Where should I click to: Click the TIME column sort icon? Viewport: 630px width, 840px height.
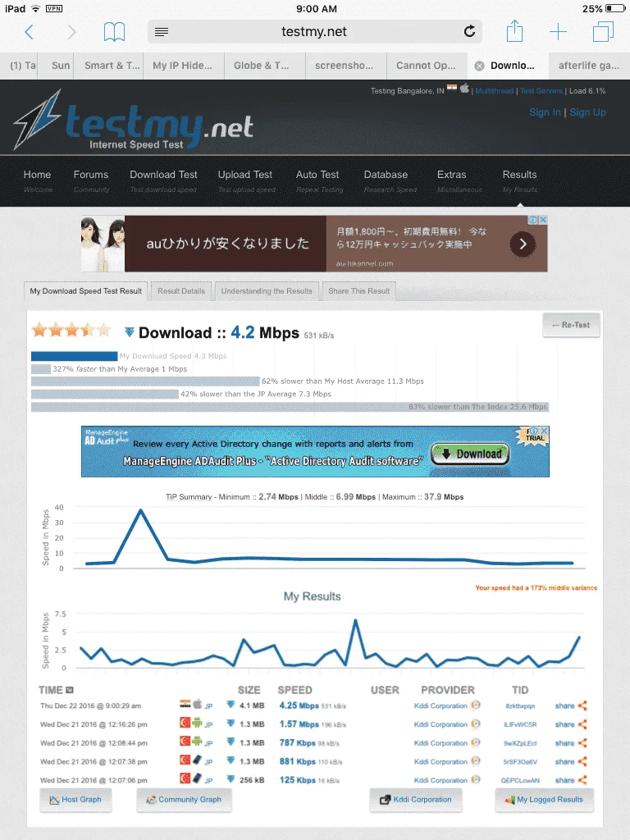[x=70, y=690]
